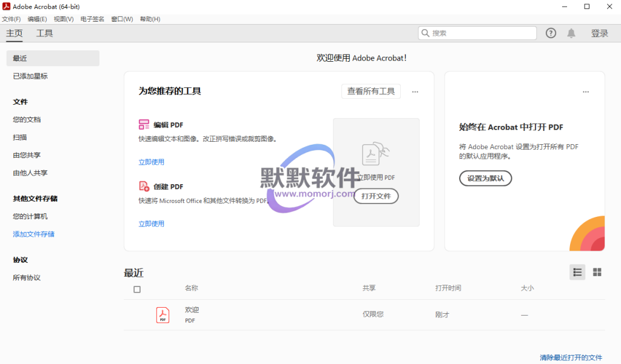Tick the select-all checkbox in recent list
The image size is (621, 364).
point(137,290)
